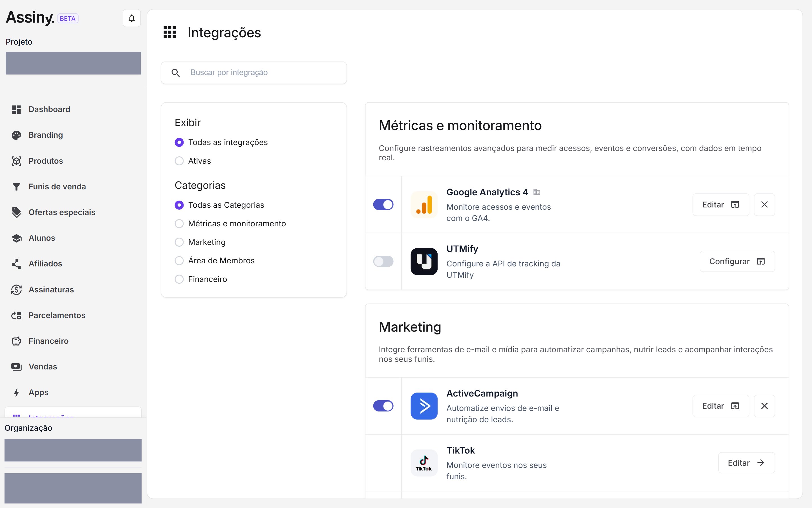Click the Assinaturas recurring dollar icon
The image size is (812, 508).
coord(16,290)
